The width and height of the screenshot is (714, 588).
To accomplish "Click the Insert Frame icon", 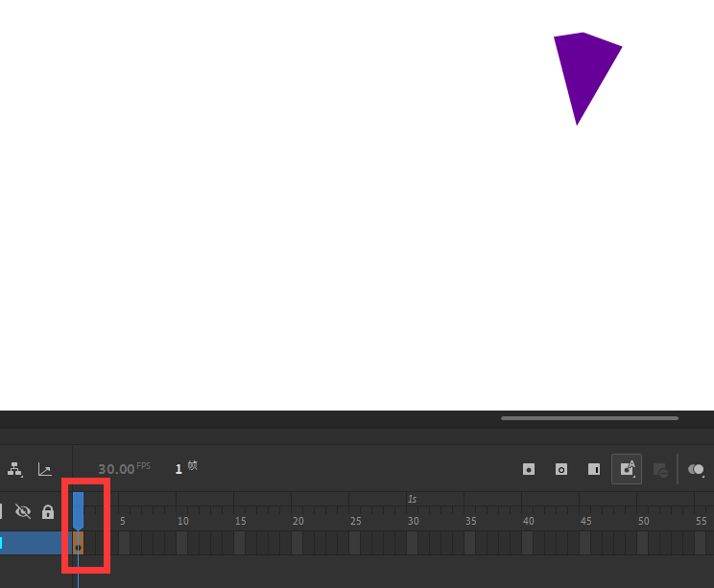I will 594,469.
